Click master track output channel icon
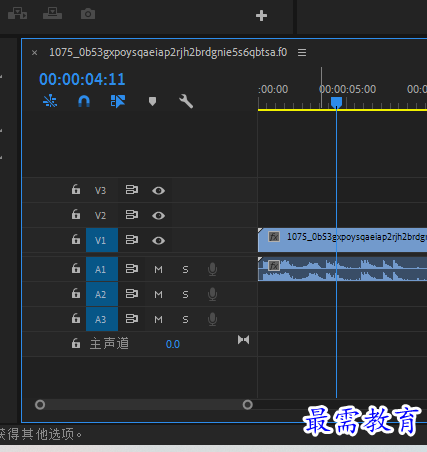Image resolution: width=427 pixels, height=452 pixels. (x=243, y=340)
